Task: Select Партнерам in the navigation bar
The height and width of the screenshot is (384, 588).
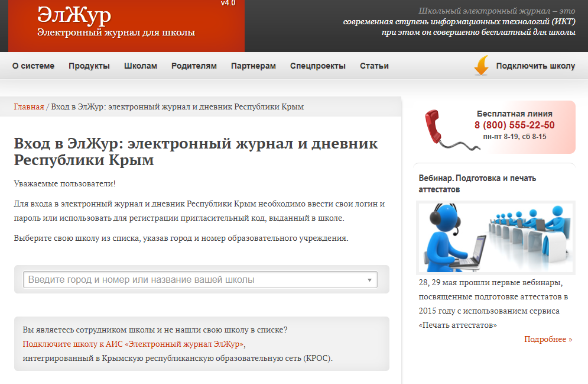Action: pos(254,66)
